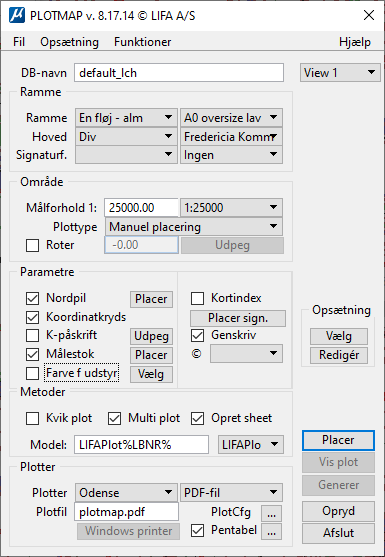Toggle the Roter checkbox
Screen dimensions: 385x557
33,245
